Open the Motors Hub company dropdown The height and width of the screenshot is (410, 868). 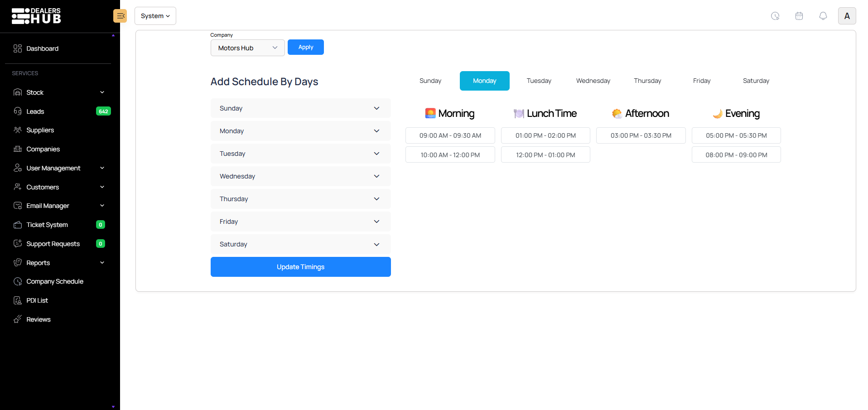pyautogui.click(x=247, y=48)
